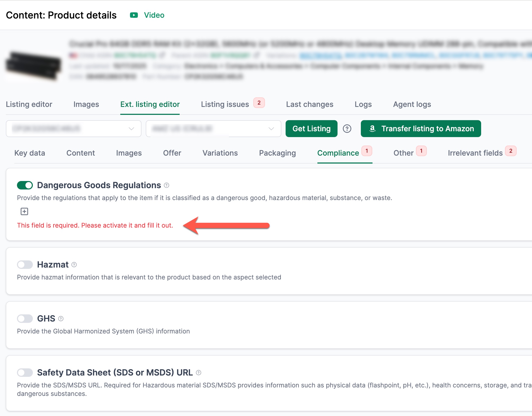This screenshot has height=416, width=532.
Task: Enable the Hazmat toggle
Action: pos(25,265)
